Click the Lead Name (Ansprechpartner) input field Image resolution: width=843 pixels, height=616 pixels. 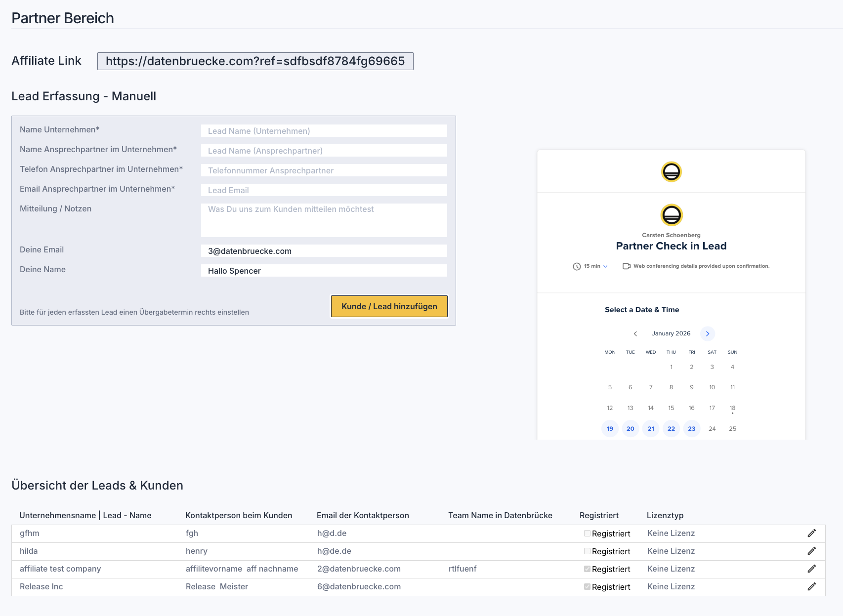point(324,151)
